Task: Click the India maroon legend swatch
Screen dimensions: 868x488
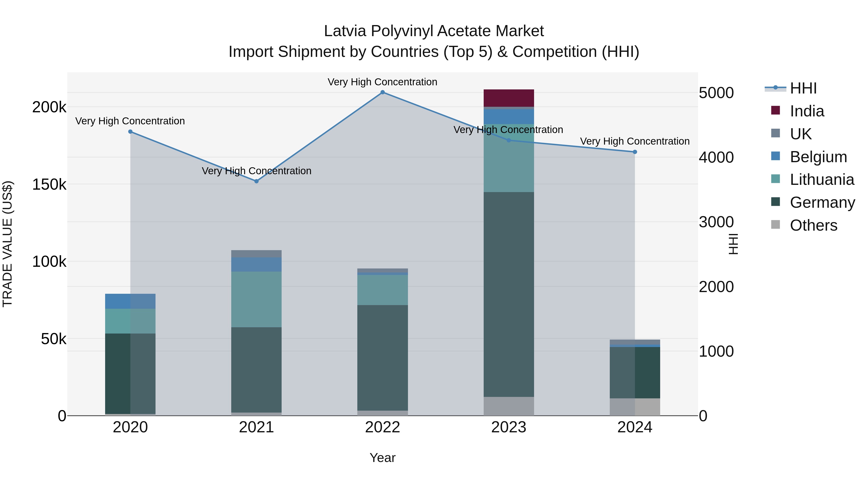Action: [775, 110]
